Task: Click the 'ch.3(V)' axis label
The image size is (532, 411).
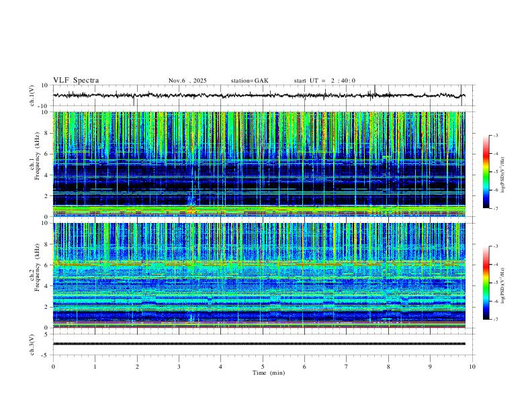Action: pos(32,345)
